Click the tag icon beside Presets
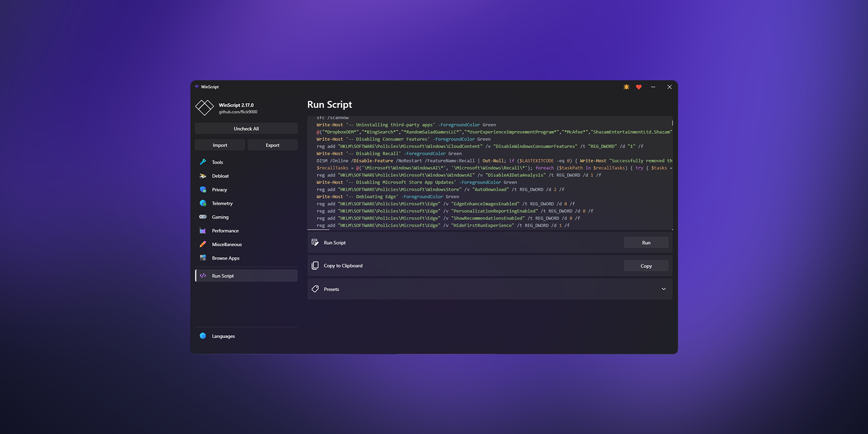The height and width of the screenshot is (434, 868). point(315,289)
